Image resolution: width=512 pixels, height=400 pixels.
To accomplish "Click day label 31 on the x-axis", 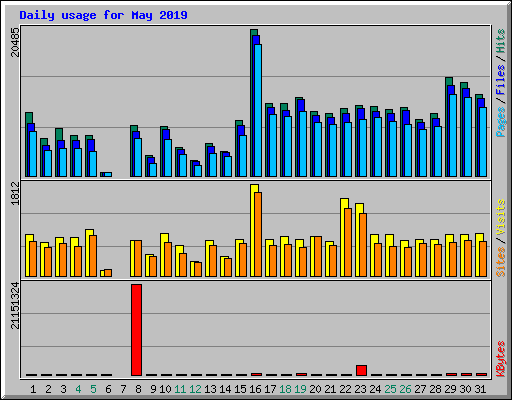I will (x=480, y=389).
